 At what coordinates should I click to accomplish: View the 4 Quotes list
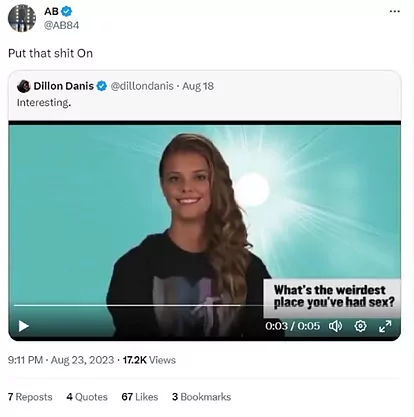tap(87, 397)
